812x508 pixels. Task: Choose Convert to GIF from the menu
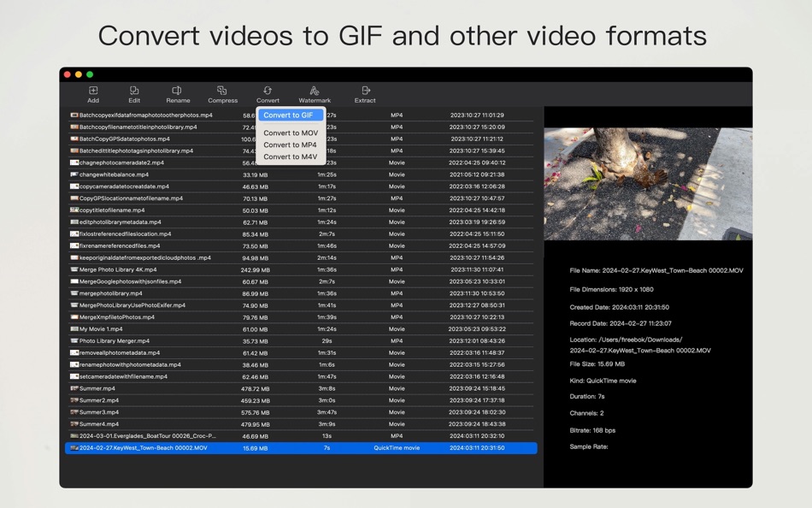[290, 115]
